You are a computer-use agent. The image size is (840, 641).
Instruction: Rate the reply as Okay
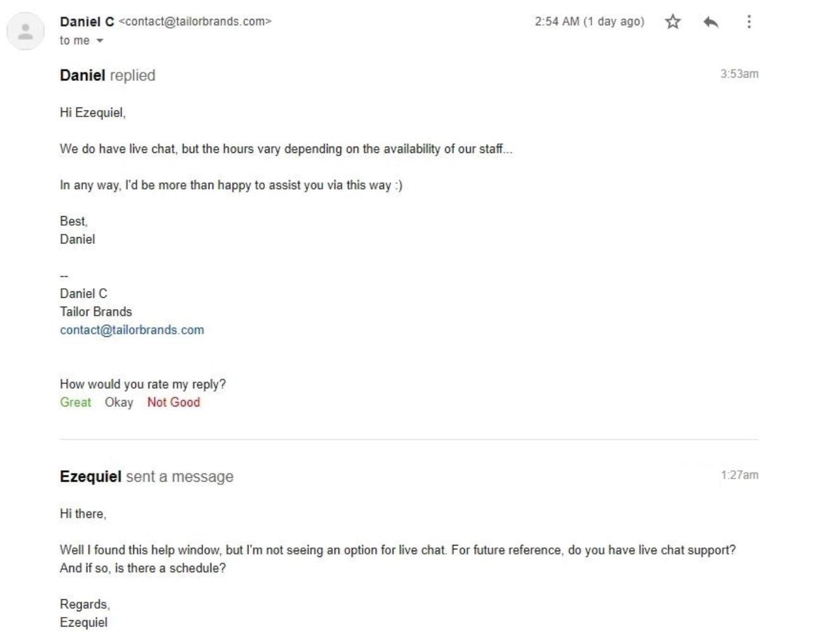(119, 402)
